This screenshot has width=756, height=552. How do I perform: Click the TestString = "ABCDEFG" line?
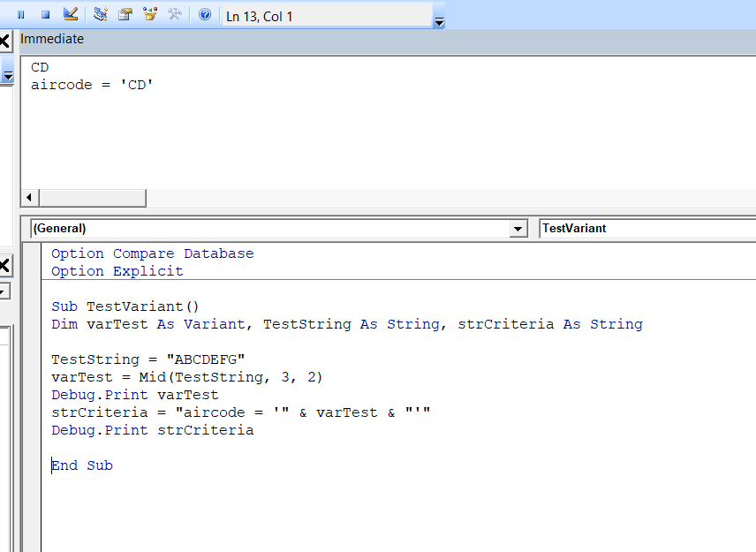click(148, 359)
